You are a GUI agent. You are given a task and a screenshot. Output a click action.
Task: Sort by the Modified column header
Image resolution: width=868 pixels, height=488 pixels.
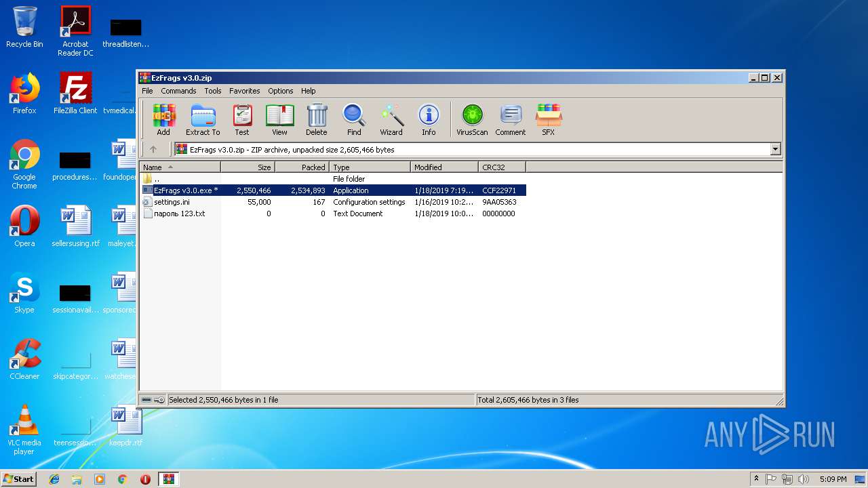tap(444, 167)
